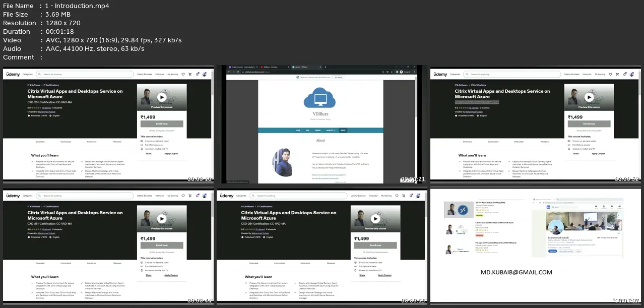The height and width of the screenshot is (308, 644).
Task: Open the Curriculum tab in the 00:00:10 frame
Action: (x=66, y=142)
